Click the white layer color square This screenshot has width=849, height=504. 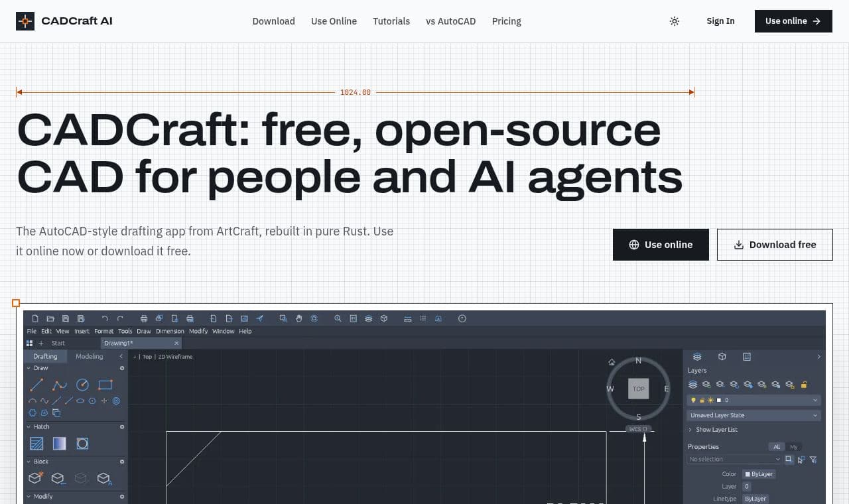pos(718,401)
